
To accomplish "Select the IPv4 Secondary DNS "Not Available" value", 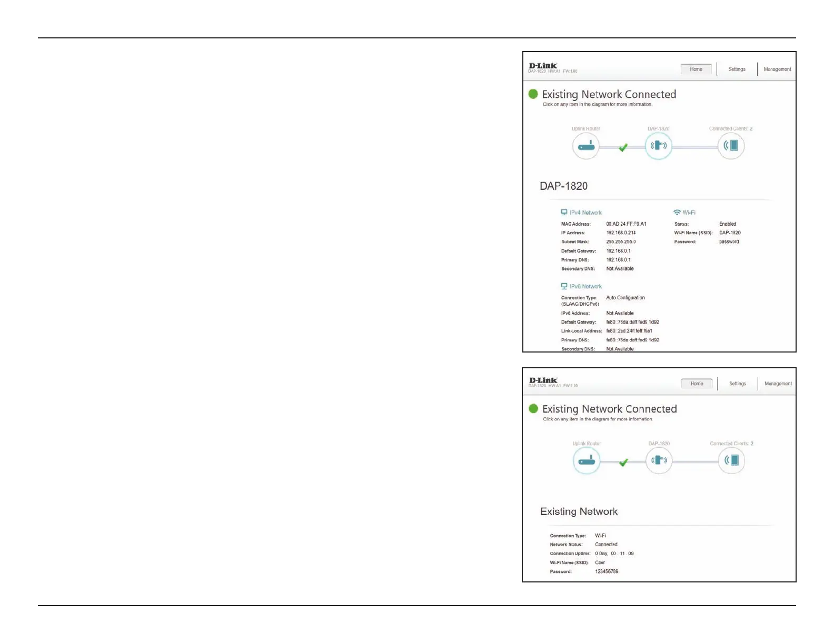I will pyautogui.click(x=620, y=269).
